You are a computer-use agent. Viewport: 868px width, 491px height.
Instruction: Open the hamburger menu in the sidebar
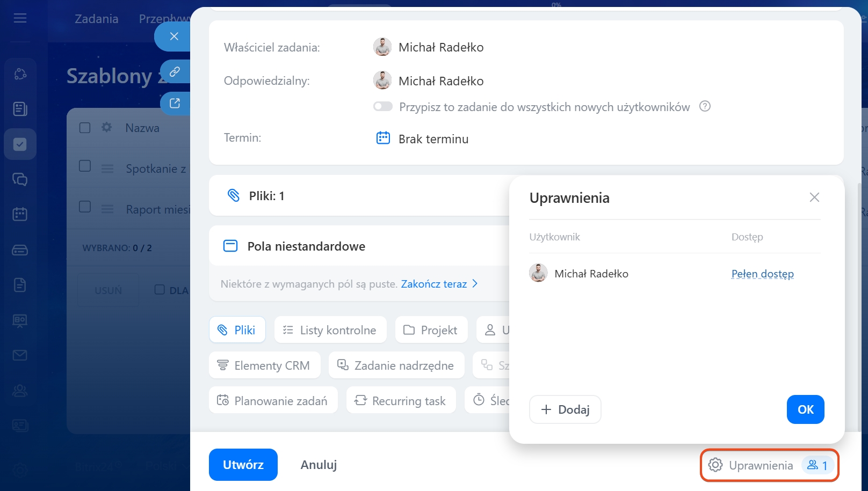point(20,18)
